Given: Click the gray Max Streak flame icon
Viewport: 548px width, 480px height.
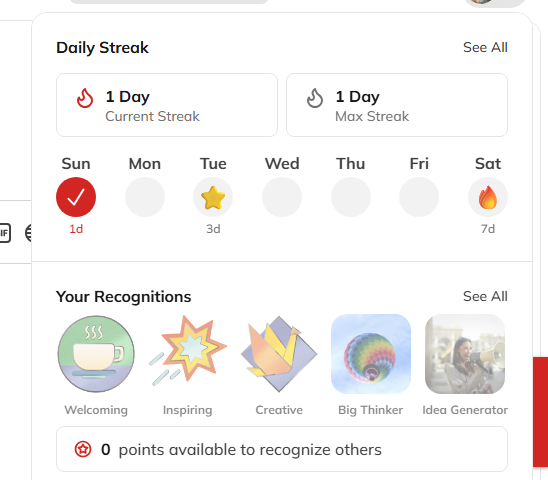Looking at the screenshot, I should [315, 98].
